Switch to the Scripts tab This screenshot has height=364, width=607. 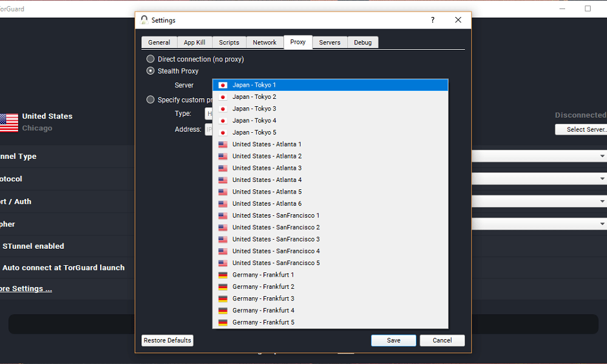point(229,42)
